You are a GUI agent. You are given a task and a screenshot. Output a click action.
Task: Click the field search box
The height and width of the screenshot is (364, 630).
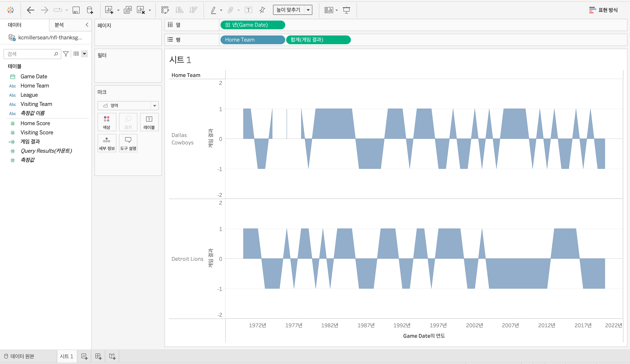(x=32, y=54)
